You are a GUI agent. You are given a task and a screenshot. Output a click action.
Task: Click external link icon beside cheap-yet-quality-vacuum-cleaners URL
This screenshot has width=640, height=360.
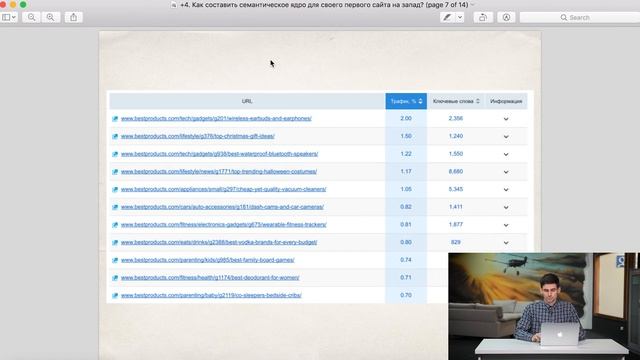(115, 189)
